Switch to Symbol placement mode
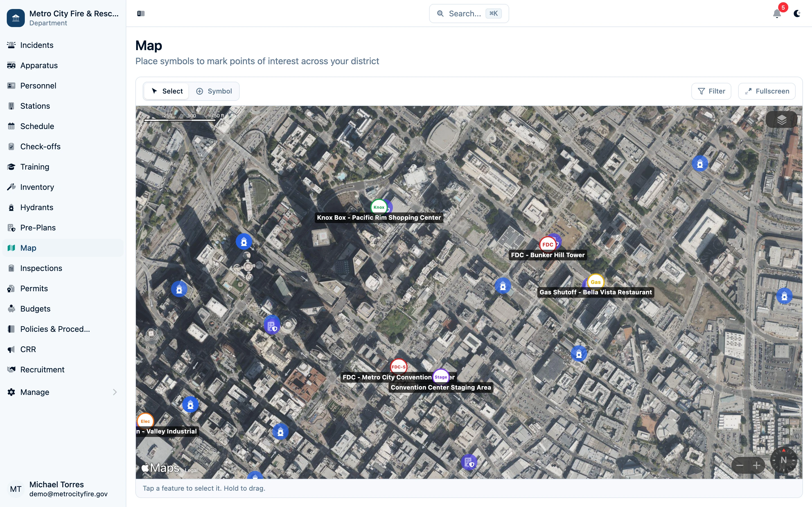The width and height of the screenshot is (812, 507). point(214,91)
